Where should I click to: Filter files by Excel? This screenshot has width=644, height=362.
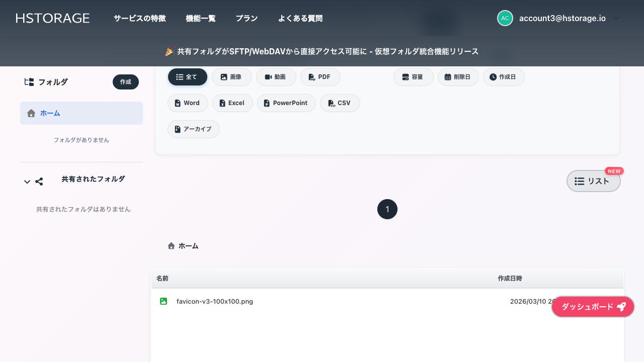[x=232, y=103]
